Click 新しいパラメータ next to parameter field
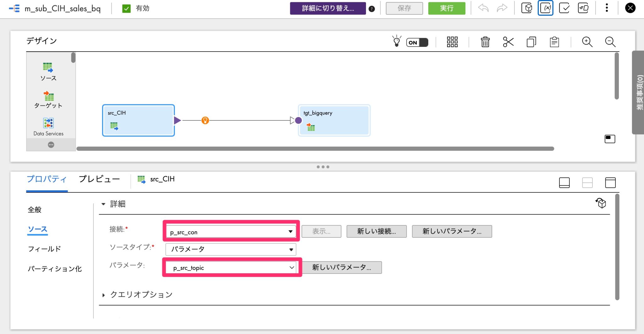Screen dimensions: 644x334 342,268
